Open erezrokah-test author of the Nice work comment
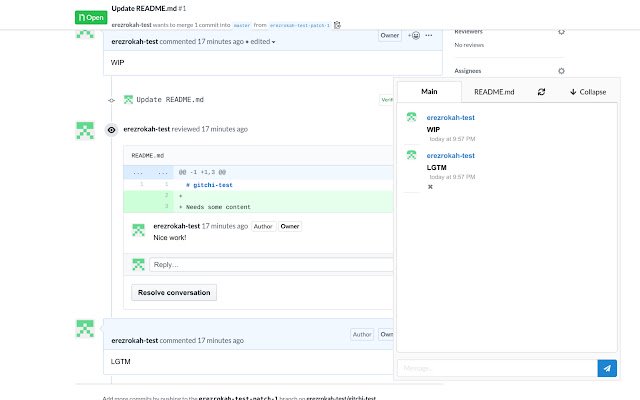Image resolution: width=640 pixels, height=400 pixels. 177,226
